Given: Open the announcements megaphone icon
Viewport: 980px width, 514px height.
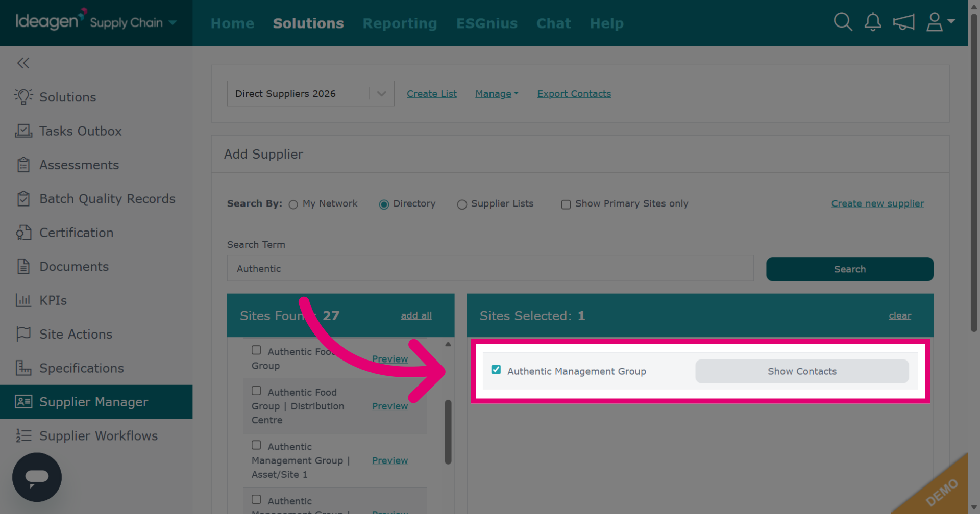Looking at the screenshot, I should click(x=903, y=22).
